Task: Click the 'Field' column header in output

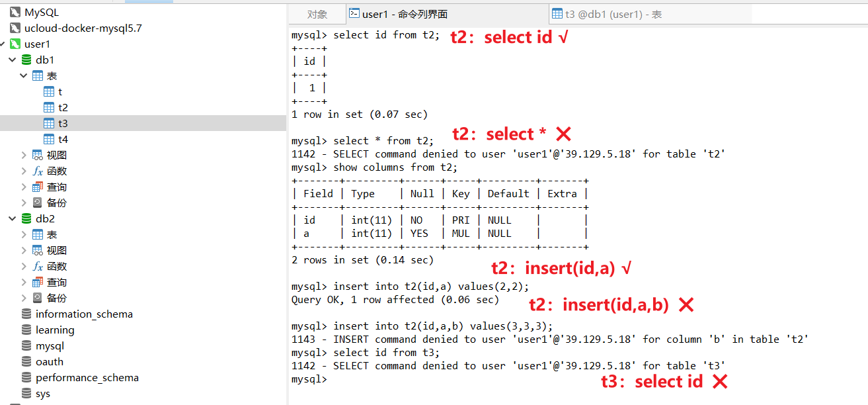Action: tap(318, 194)
